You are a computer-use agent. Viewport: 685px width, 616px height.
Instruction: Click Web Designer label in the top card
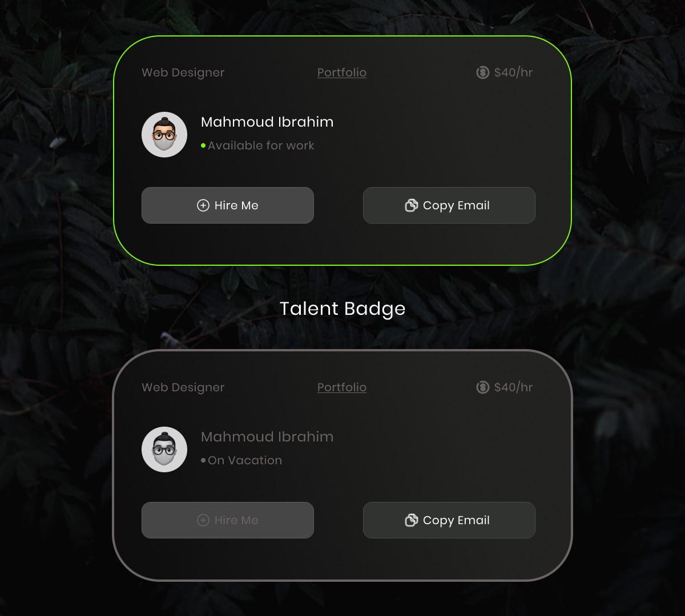pos(183,72)
